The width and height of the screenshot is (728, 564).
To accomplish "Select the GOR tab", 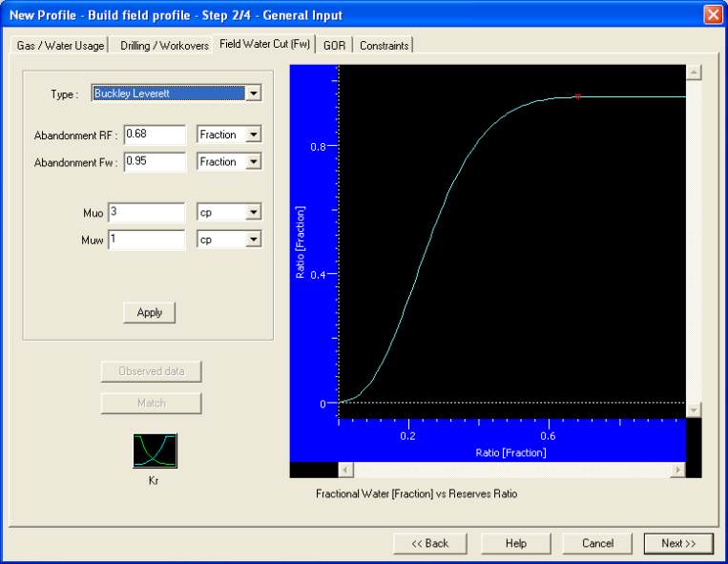I will pyautogui.click(x=334, y=46).
